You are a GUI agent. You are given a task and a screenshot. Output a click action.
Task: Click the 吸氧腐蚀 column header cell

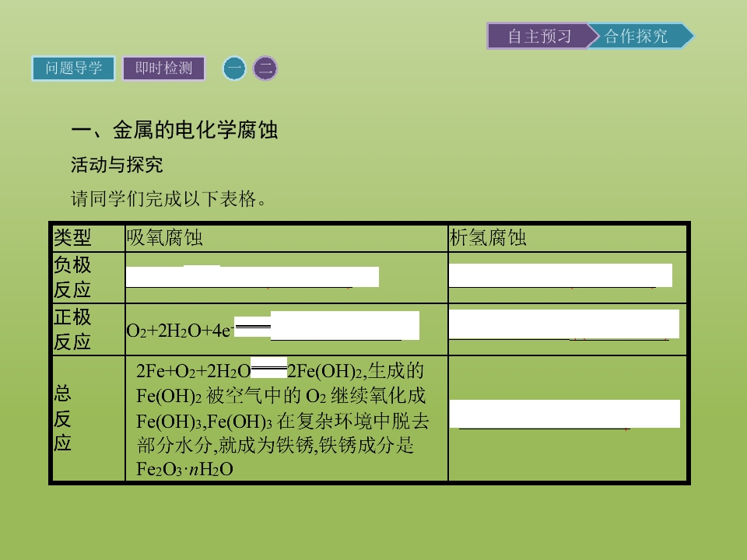pyautogui.click(x=286, y=238)
